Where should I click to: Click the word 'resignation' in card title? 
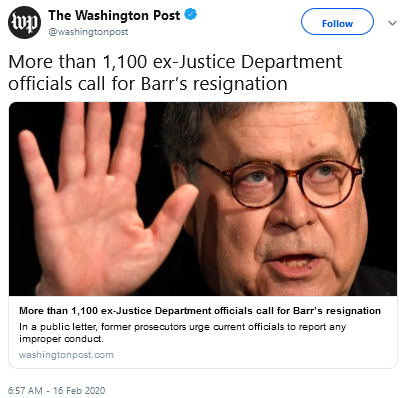click(x=353, y=311)
